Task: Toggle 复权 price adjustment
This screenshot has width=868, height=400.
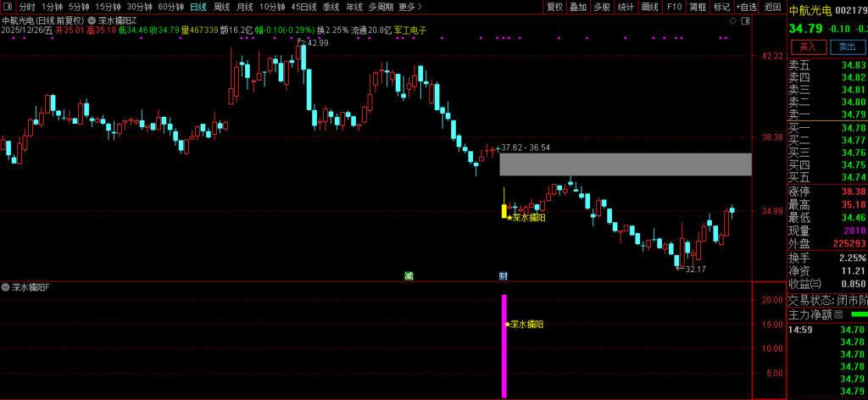Action: tap(554, 7)
